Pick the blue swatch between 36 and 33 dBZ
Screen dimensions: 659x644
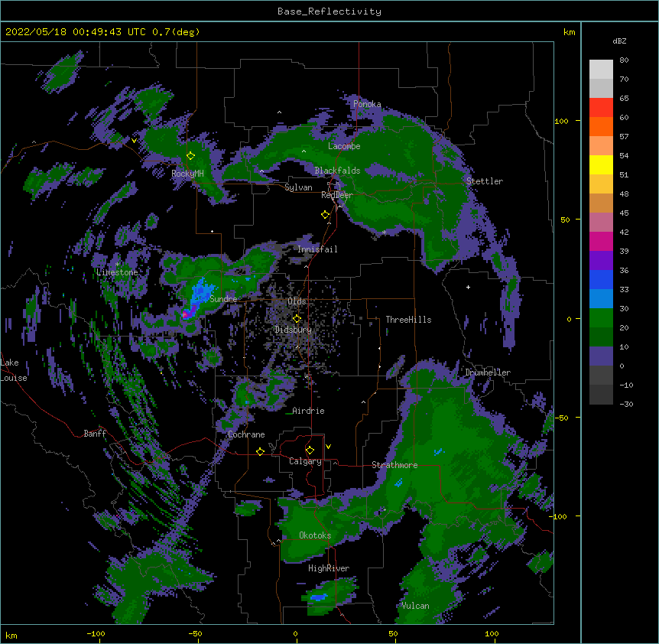pos(601,279)
